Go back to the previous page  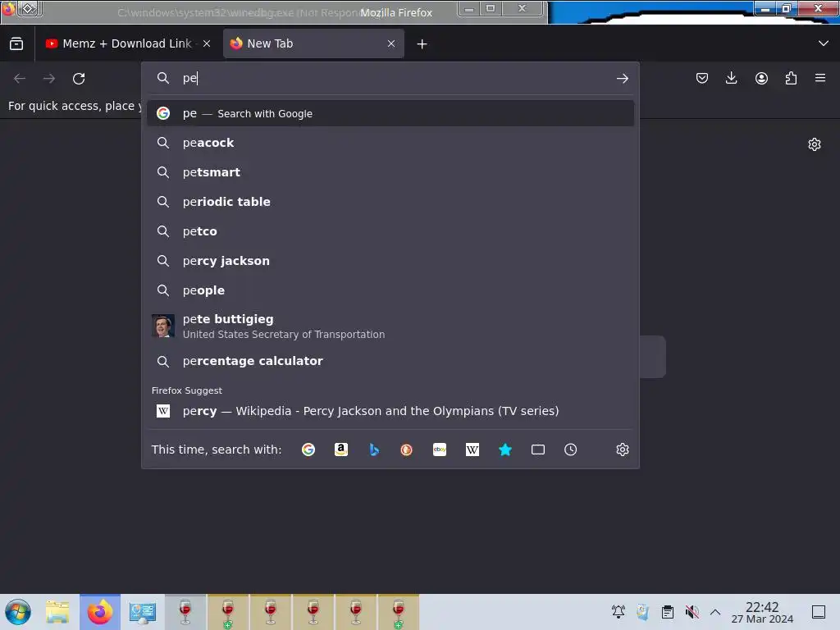coord(20,79)
